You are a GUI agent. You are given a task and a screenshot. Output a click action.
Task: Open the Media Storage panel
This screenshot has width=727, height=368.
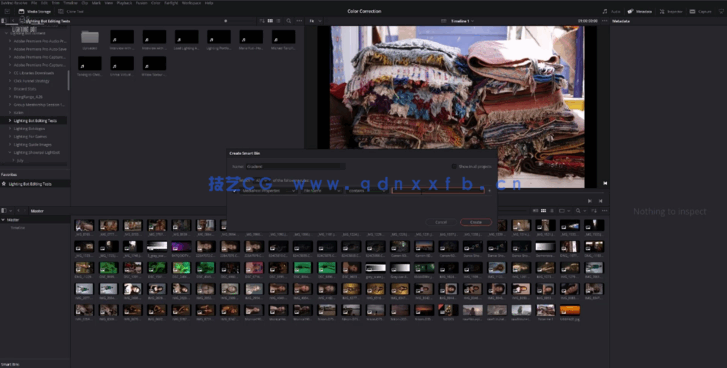[x=34, y=11]
